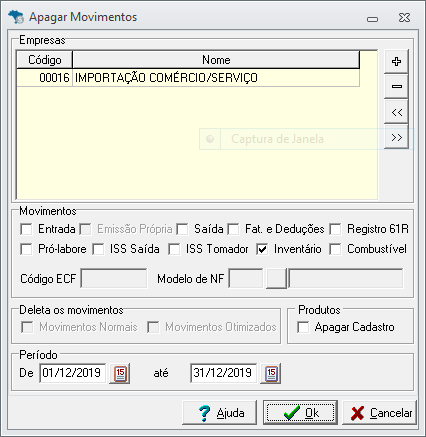Click the De start date field
The width and height of the screenshot is (426, 437).
tap(72, 373)
